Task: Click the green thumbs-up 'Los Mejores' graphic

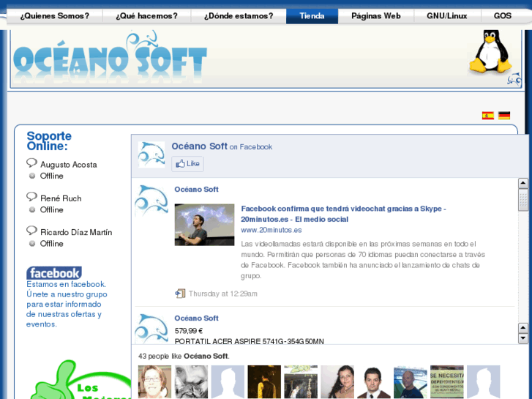Action: pyautogui.click(x=80, y=380)
